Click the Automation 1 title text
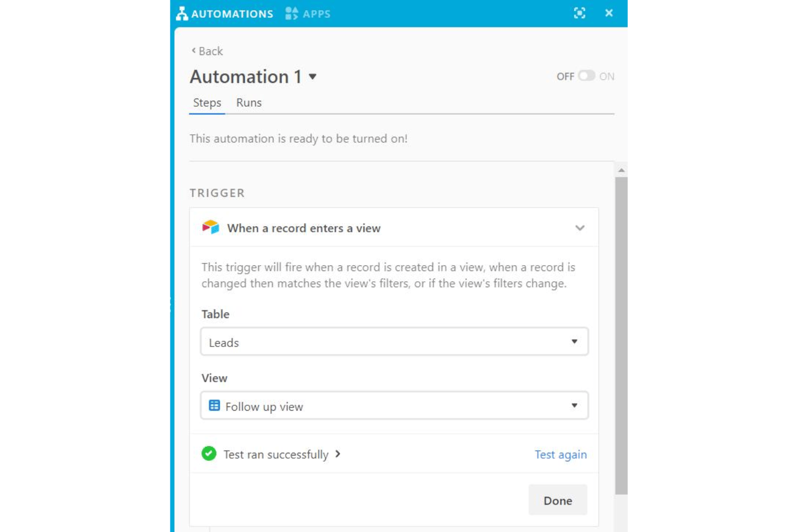Viewport: 798px width, 532px height. (x=245, y=77)
